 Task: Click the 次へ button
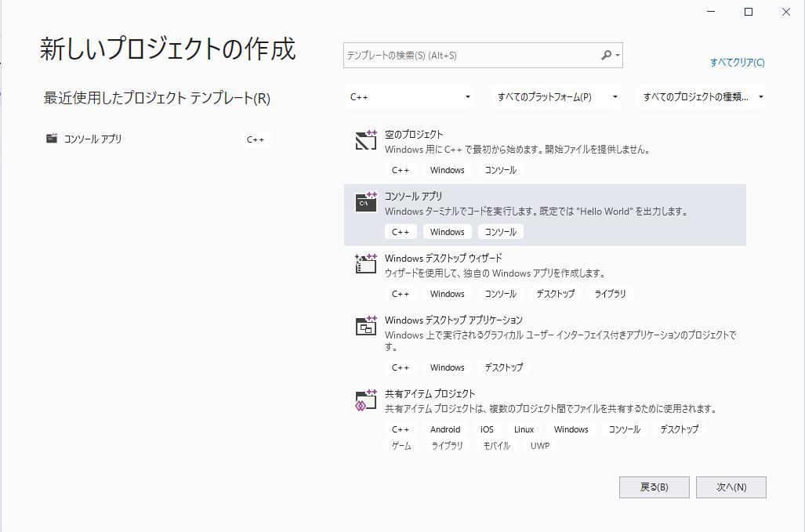pos(731,487)
